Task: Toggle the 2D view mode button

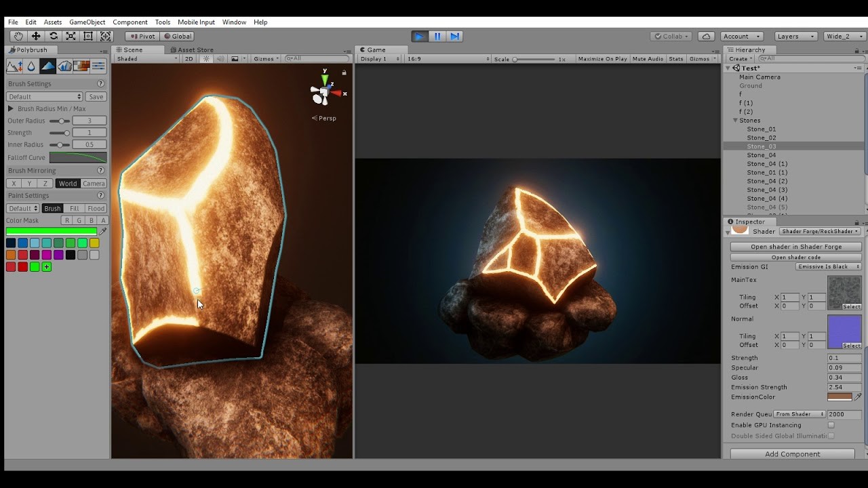Action: pos(189,58)
